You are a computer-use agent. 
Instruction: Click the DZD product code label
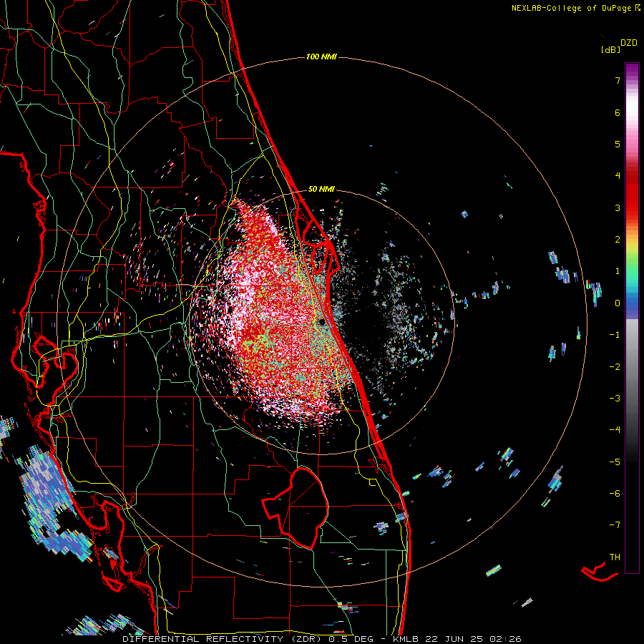tap(629, 43)
